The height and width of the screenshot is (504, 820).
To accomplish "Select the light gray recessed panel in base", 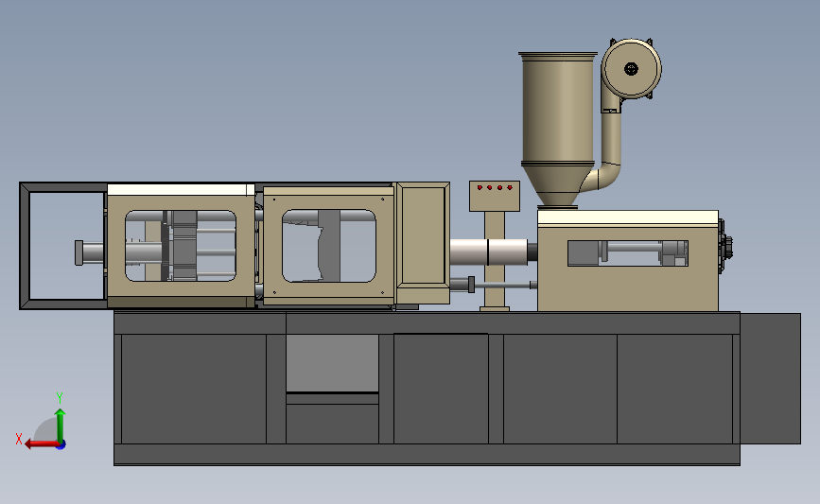I will (332, 363).
